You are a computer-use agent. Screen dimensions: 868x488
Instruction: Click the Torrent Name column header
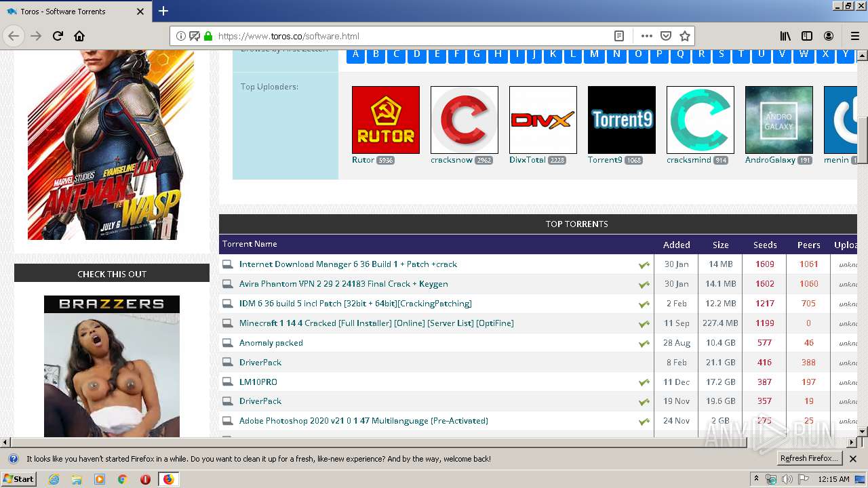[x=250, y=244]
